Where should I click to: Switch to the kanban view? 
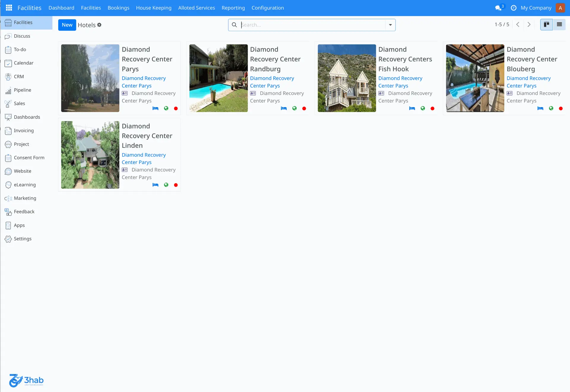coord(546,25)
